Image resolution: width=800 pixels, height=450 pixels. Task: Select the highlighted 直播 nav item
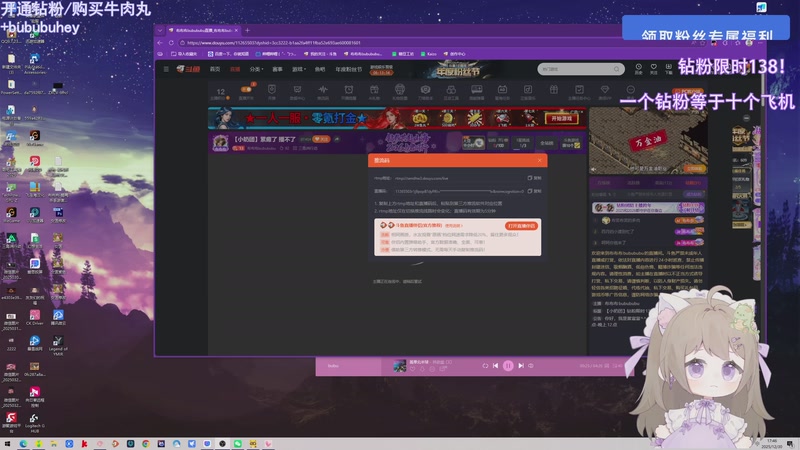click(235, 69)
